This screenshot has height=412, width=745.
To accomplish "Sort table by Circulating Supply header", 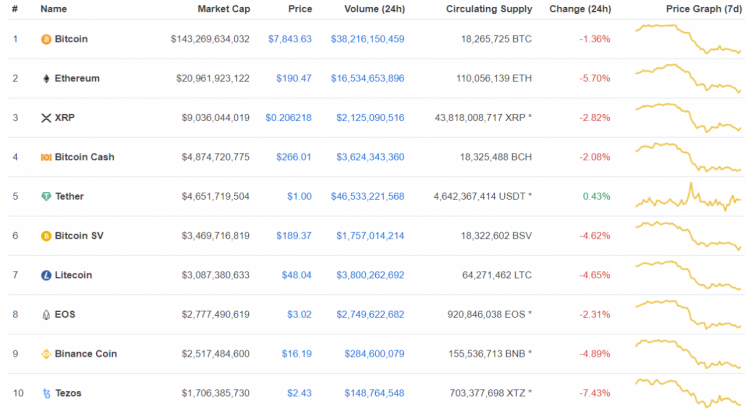I will pyautogui.click(x=489, y=9).
